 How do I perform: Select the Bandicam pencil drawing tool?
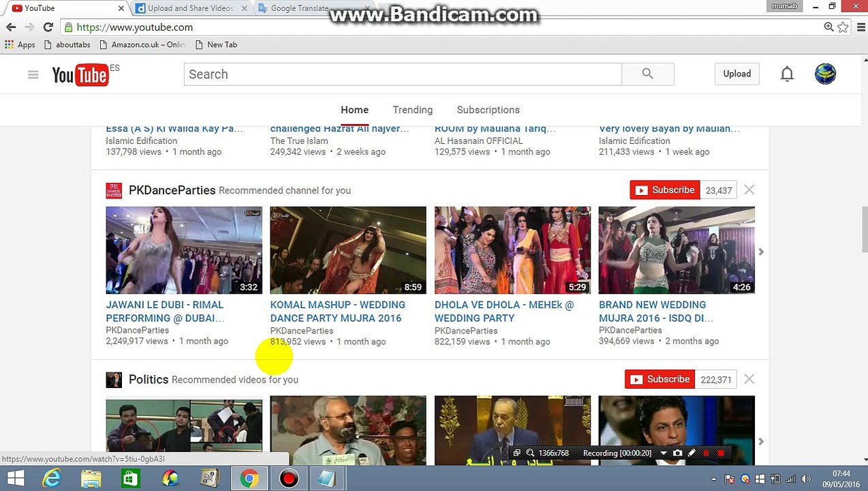point(692,453)
